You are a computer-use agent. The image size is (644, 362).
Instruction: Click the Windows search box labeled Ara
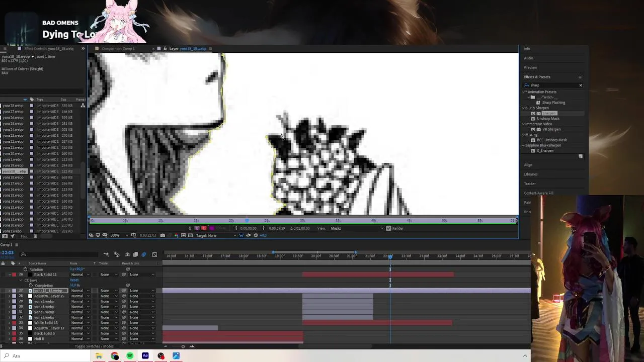point(45,356)
